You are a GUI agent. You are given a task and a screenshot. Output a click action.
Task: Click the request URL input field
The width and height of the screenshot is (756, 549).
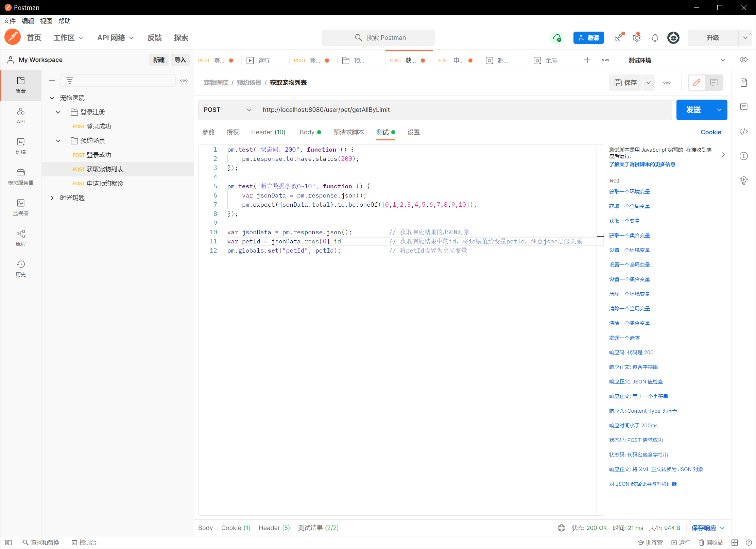pos(464,110)
